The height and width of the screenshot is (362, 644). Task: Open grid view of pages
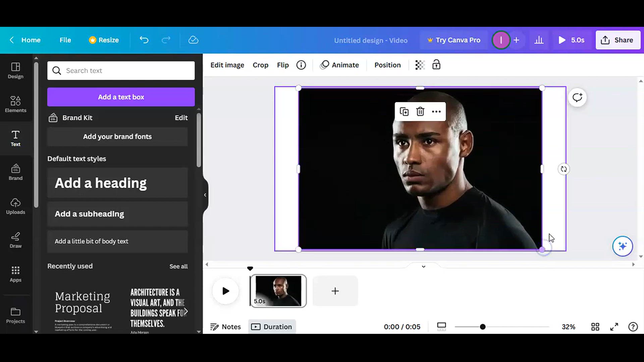595,327
